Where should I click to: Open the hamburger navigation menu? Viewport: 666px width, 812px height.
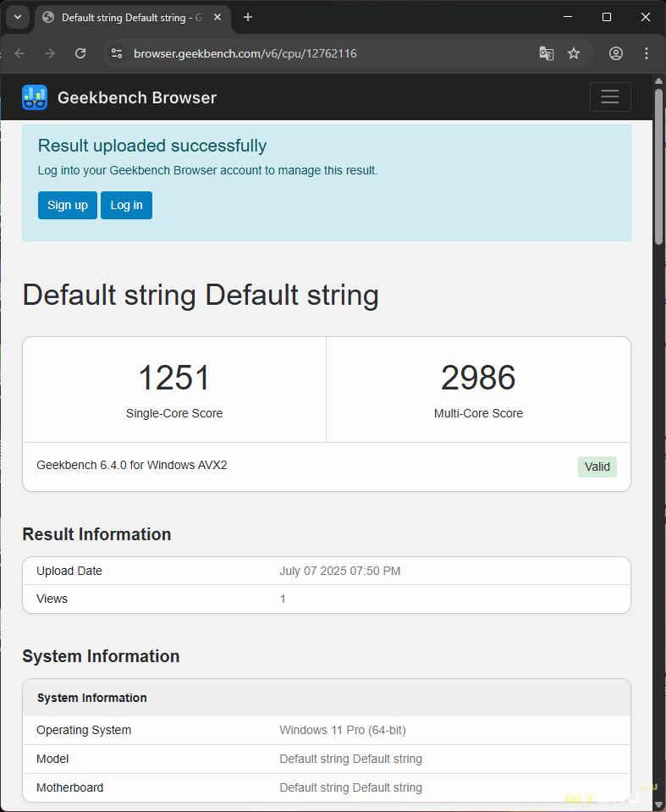(x=610, y=97)
